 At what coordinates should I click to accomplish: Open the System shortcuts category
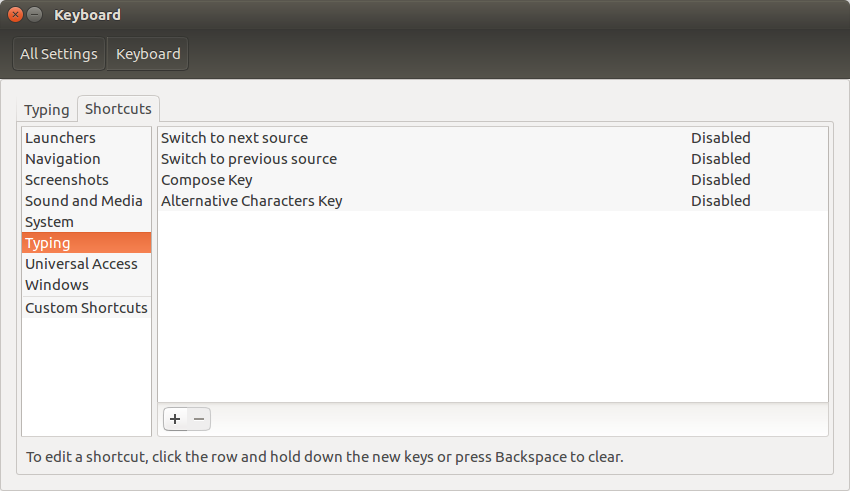[x=49, y=222]
